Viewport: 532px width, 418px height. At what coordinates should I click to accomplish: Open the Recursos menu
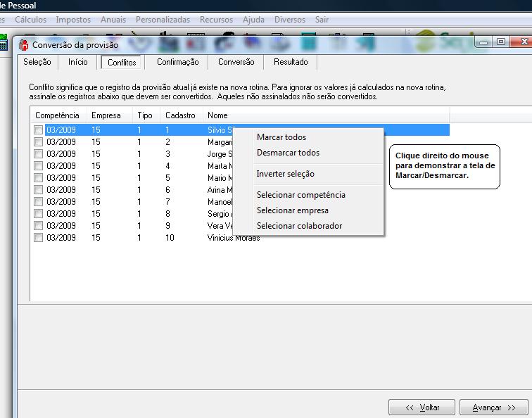pos(216,20)
